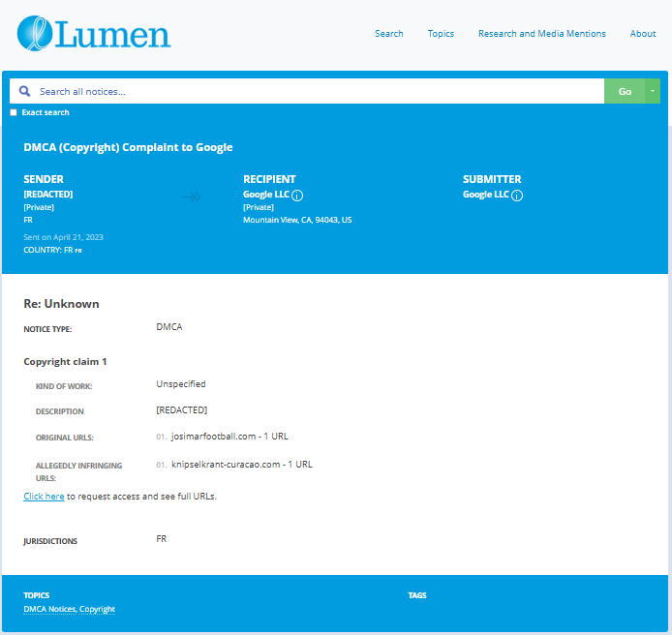Click the DMCA (Copyright) Complaint to Google title
The width and height of the screenshot is (672, 635).
[x=128, y=147]
